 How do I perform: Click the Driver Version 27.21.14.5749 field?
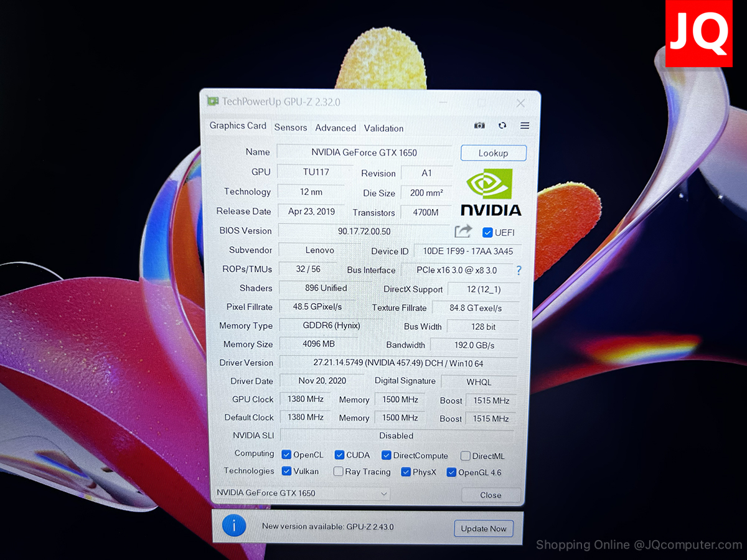(398, 363)
